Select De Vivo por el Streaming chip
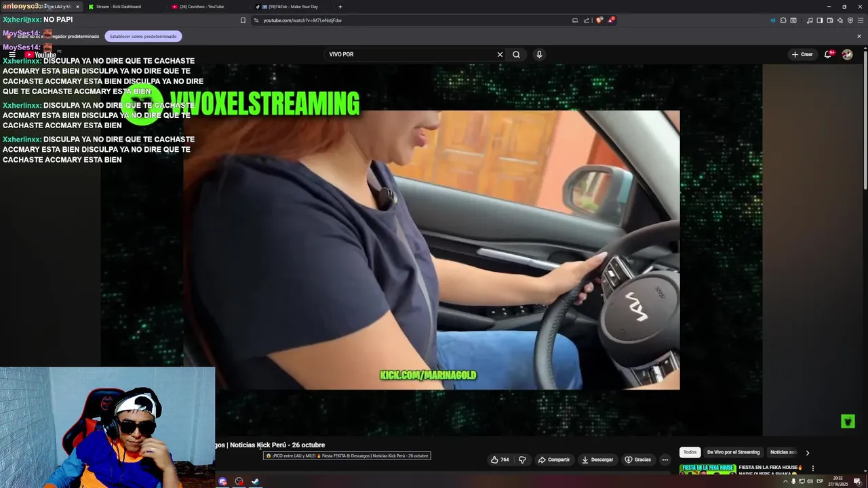The image size is (868, 488). (x=733, y=452)
